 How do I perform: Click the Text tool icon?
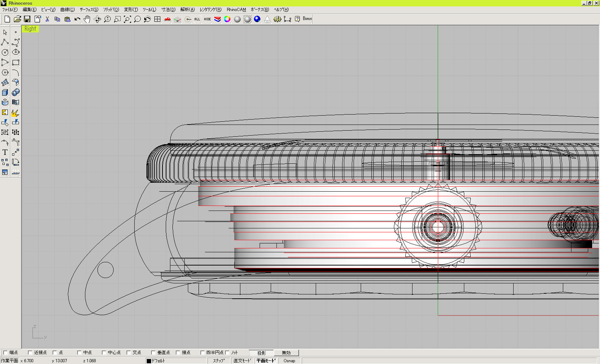pyautogui.click(x=5, y=152)
